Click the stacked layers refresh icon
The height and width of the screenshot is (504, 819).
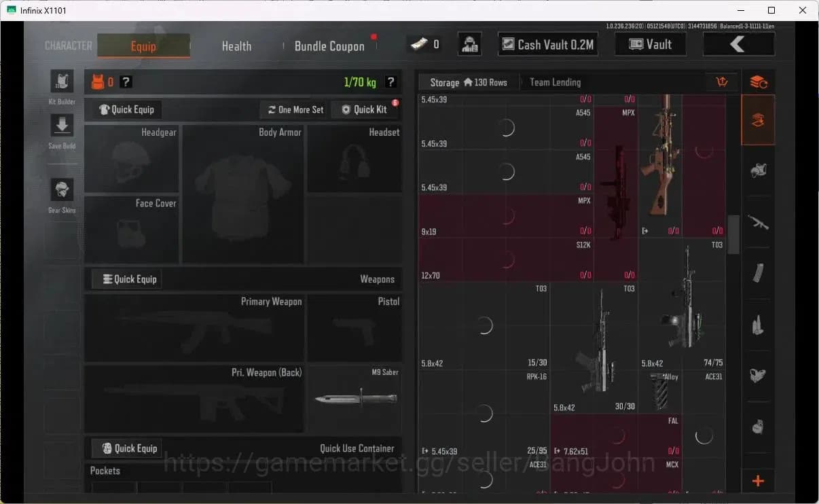click(x=758, y=82)
